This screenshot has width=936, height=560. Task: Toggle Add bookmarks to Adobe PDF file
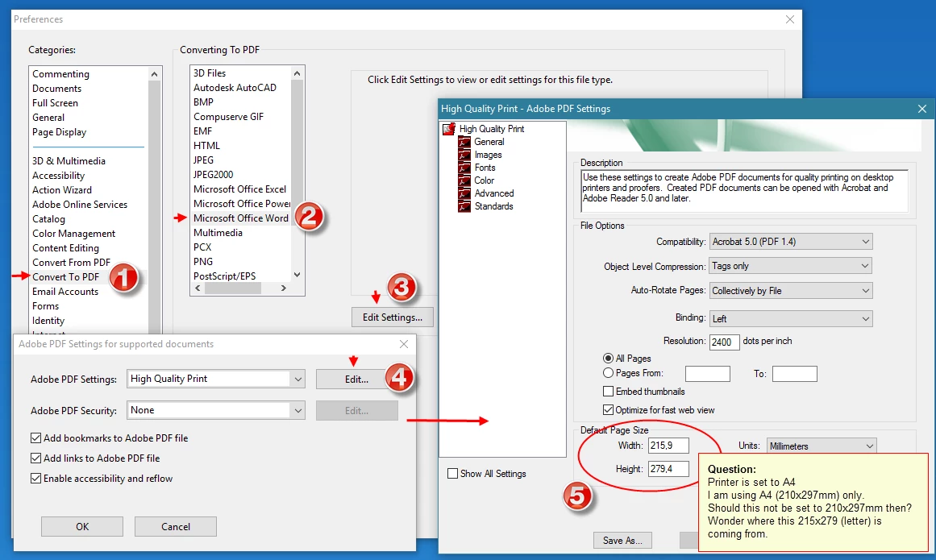(x=35, y=438)
